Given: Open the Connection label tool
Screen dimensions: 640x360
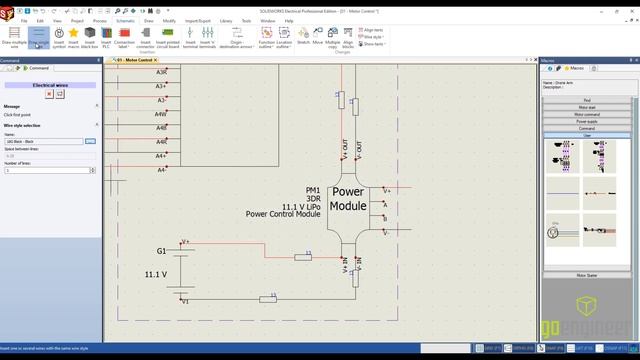Looking at the screenshot, I should [124, 38].
